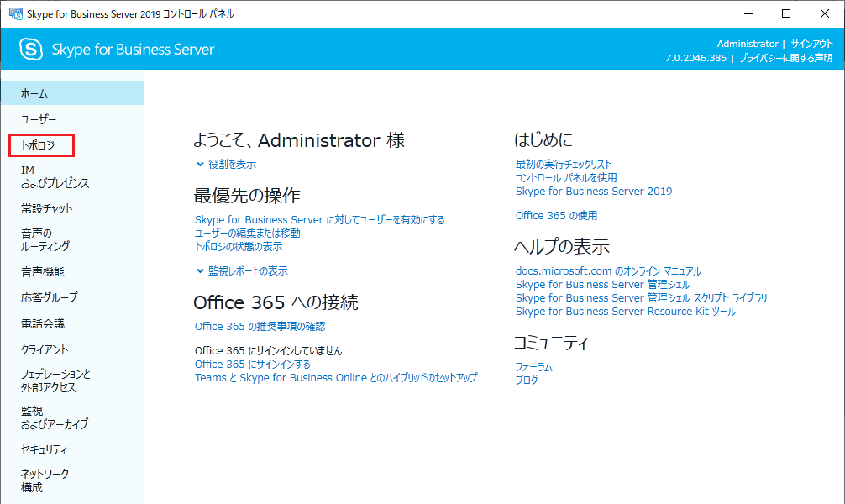The image size is (845, 504).
Task: Expand 監視レポートの表示 chevron
Action: [200, 270]
